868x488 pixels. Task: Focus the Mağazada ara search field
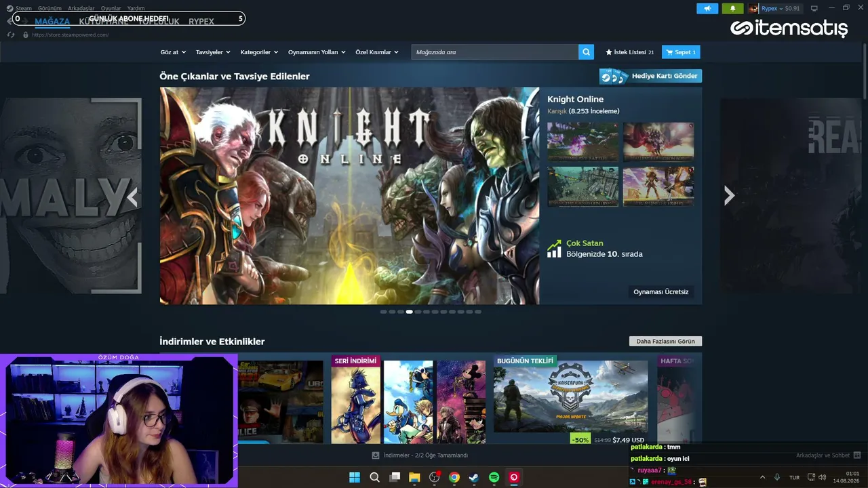click(x=495, y=52)
